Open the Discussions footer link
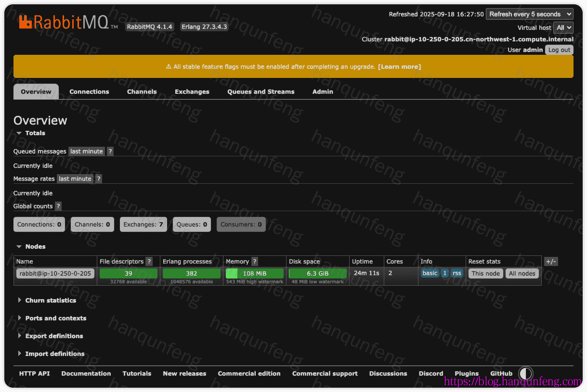The height and width of the screenshot is (392, 587). pos(388,373)
